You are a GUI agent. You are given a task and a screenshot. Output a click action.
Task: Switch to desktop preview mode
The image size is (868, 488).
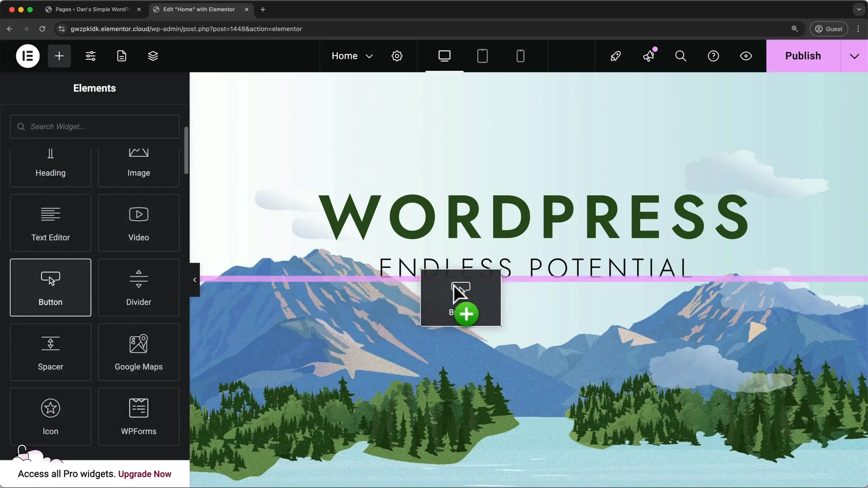click(x=444, y=56)
